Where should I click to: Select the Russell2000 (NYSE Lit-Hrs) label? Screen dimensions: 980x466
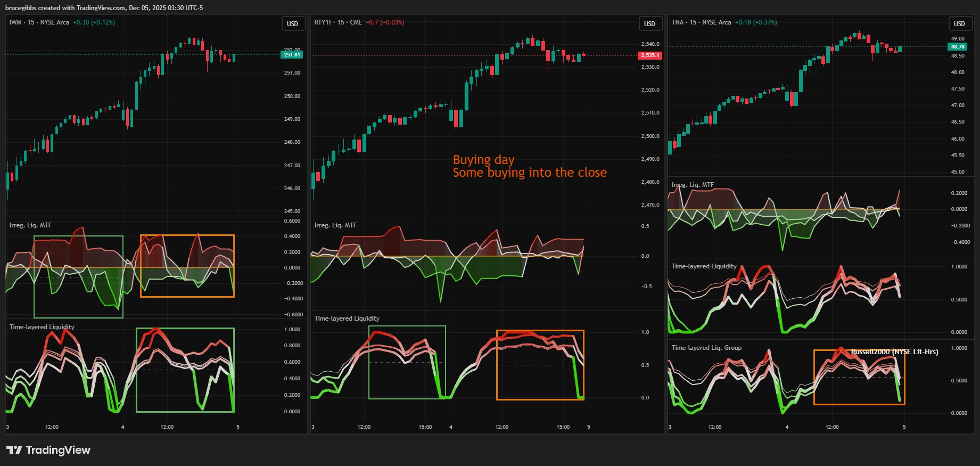[x=894, y=351]
